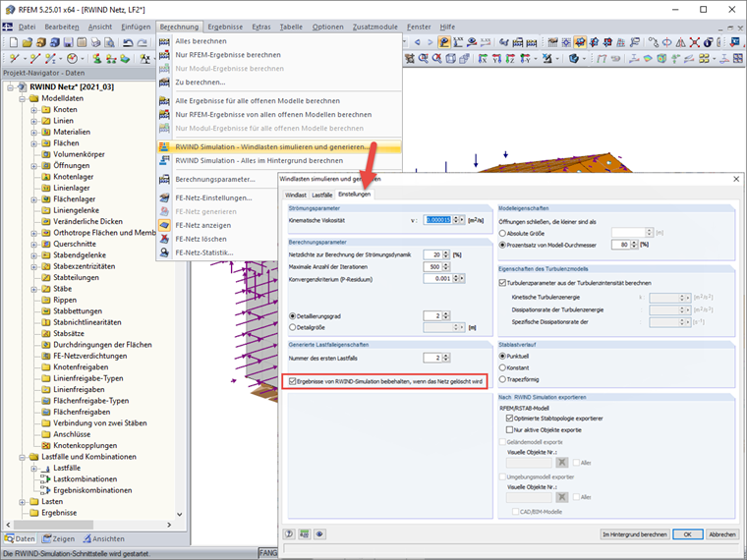The width and height of the screenshot is (747, 560).
Task: Open the Ergebnisse menu
Action: 225,28
